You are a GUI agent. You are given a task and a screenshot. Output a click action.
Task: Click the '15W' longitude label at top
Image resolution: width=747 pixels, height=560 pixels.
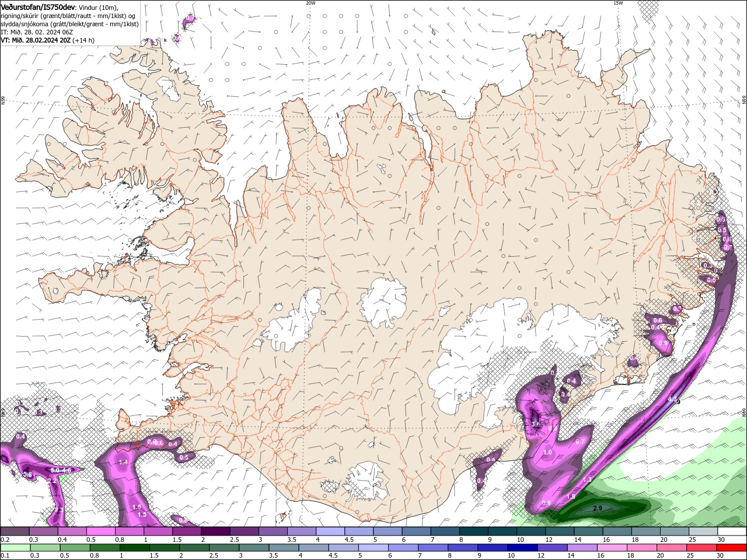pos(618,3)
